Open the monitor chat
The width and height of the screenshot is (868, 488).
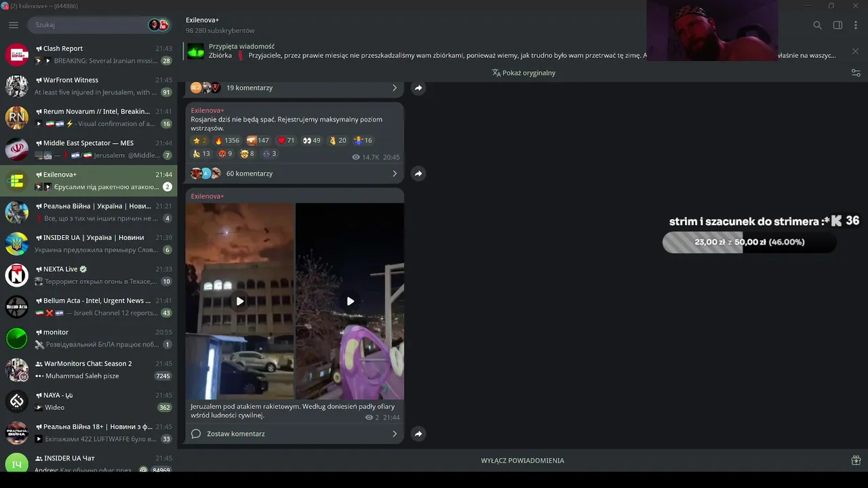[x=89, y=338]
